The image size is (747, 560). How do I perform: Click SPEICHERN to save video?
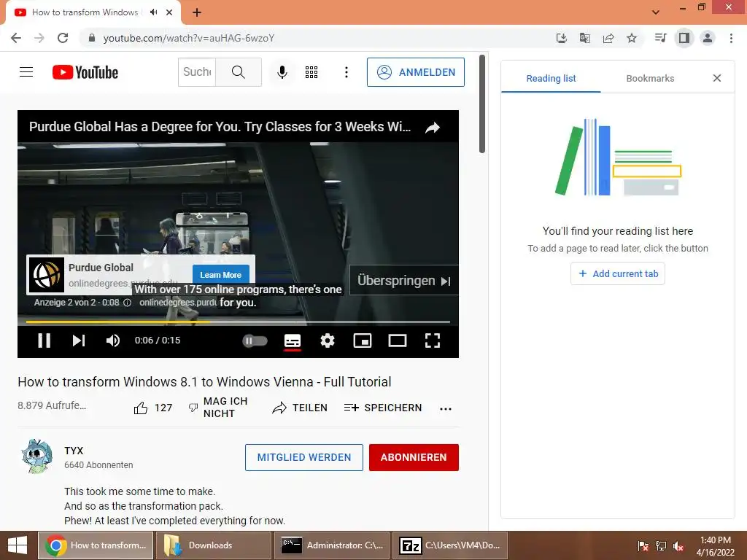click(x=383, y=408)
